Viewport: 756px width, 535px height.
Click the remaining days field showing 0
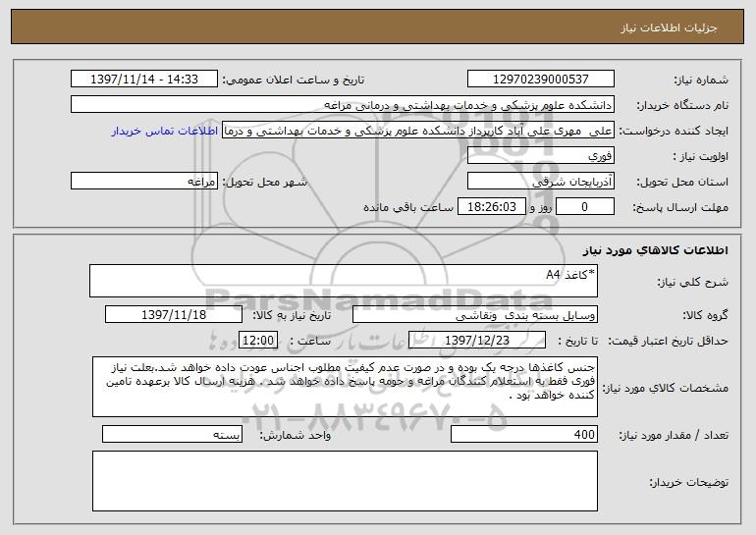click(585, 207)
